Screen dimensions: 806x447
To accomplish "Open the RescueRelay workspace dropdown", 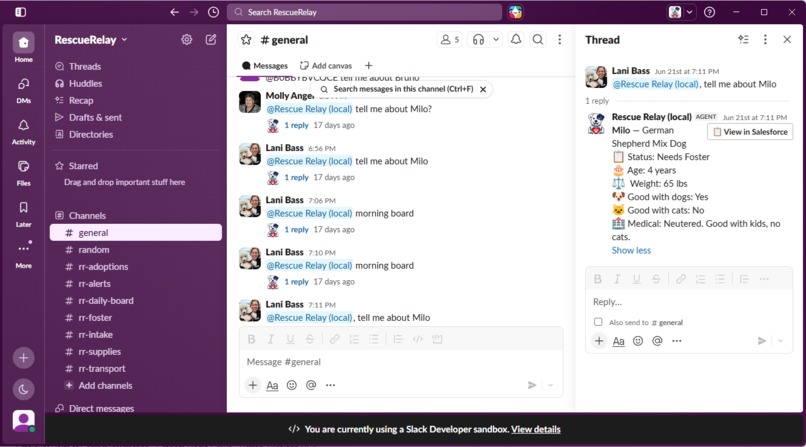I will (x=91, y=40).
